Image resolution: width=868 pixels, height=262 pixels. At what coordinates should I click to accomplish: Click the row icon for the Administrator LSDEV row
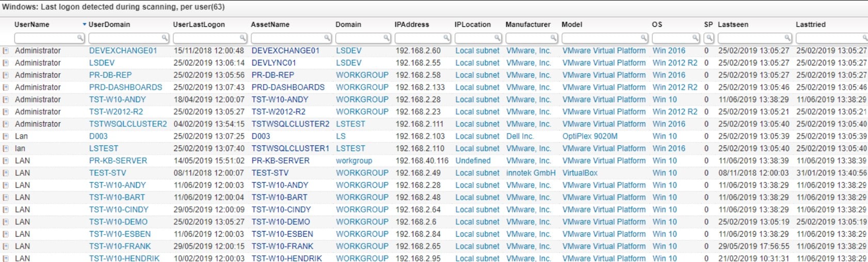coord(5,63)
